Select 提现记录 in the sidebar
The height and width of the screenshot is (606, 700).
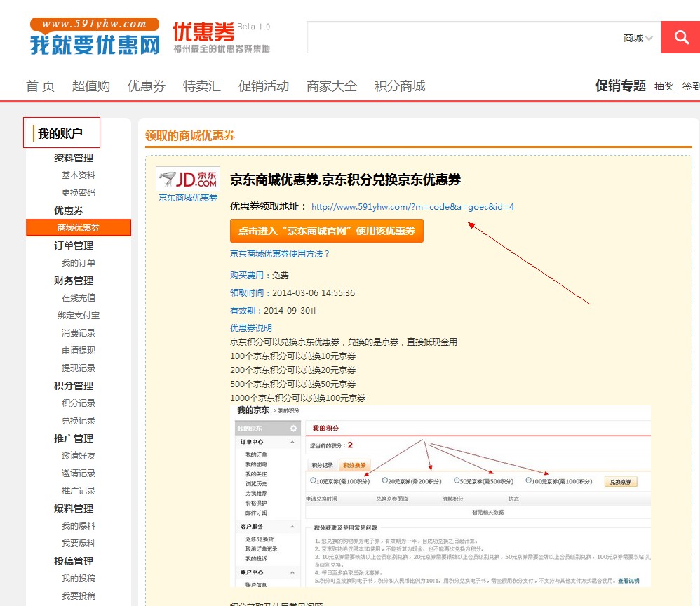(x=79, y=368)
